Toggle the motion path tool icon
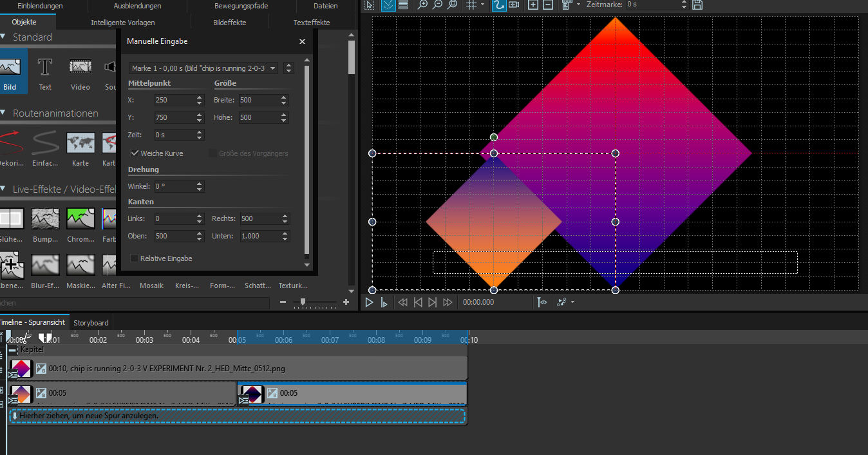 [498, 5]
